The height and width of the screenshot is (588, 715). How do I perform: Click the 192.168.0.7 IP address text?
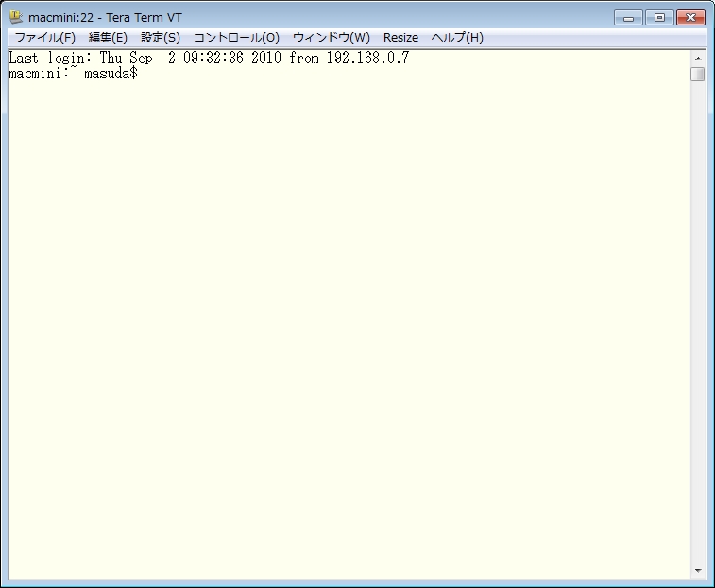pos(367,59)
